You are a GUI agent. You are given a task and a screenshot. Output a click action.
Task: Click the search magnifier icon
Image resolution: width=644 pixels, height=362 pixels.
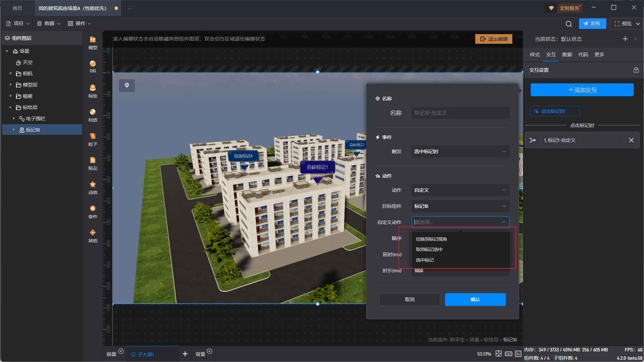[569, 24]
